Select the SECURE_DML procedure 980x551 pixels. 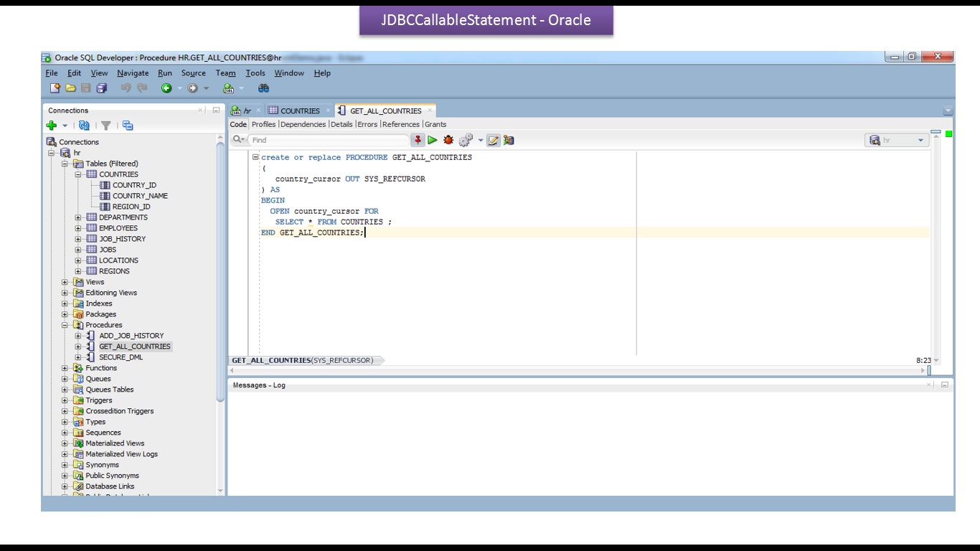click(x=121, y=357)
